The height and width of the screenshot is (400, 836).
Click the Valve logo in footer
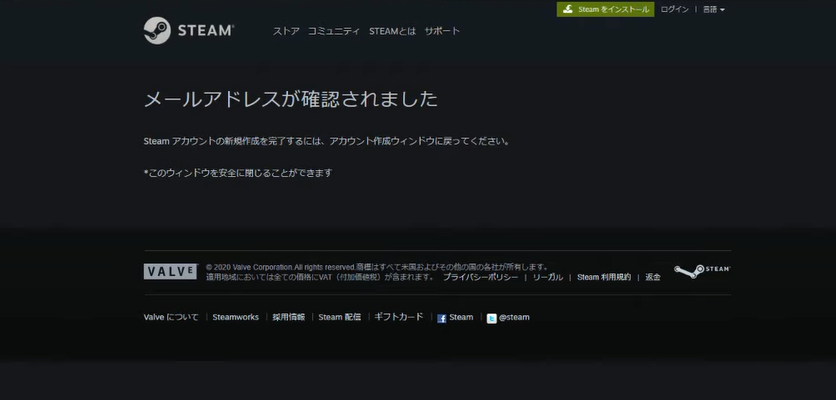tap(171, 271)
